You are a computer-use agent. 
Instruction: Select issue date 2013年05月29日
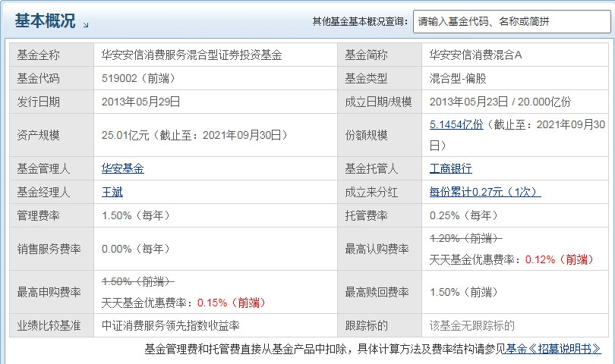(140, 102)
